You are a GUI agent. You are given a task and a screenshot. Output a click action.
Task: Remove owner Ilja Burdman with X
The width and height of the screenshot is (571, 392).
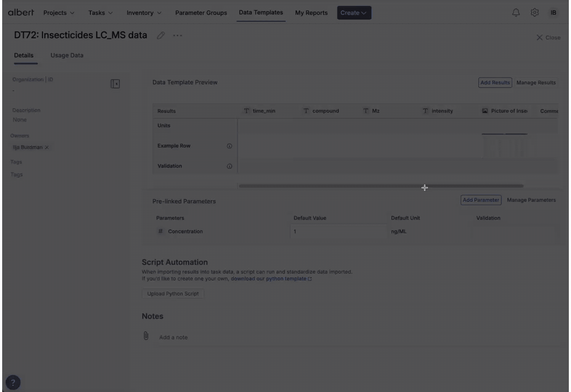click(x=47, y=147)
